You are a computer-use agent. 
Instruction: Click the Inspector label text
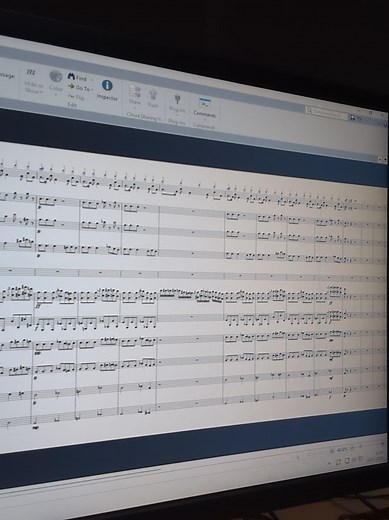click(107, 97)
